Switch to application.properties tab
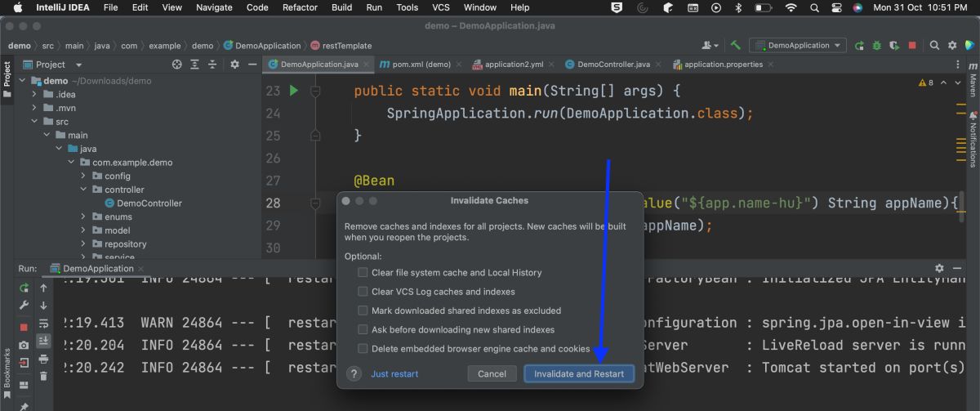 pos(723,65)
